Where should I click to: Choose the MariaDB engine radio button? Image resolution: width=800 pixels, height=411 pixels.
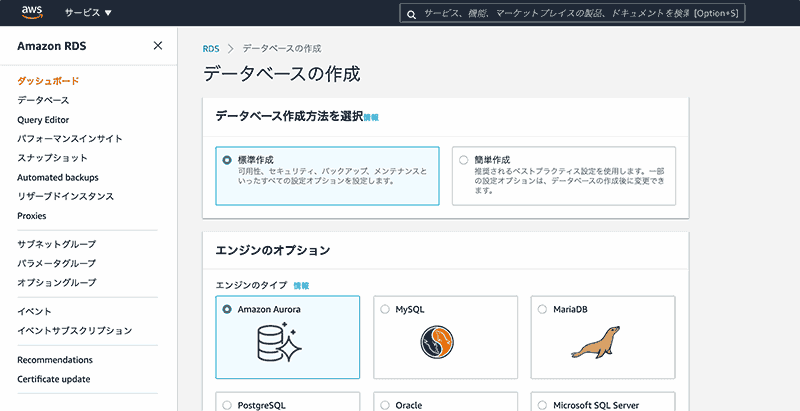(543, 309)
